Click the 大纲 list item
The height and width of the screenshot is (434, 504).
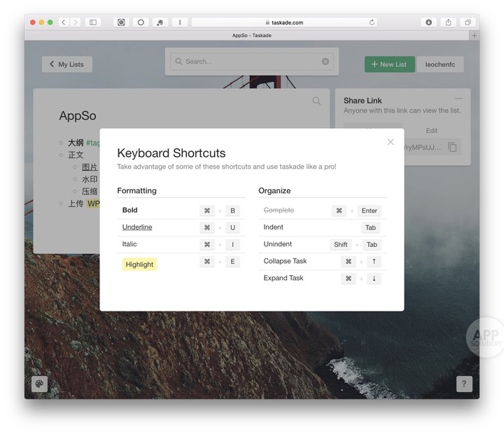click(x=76, y=143)
